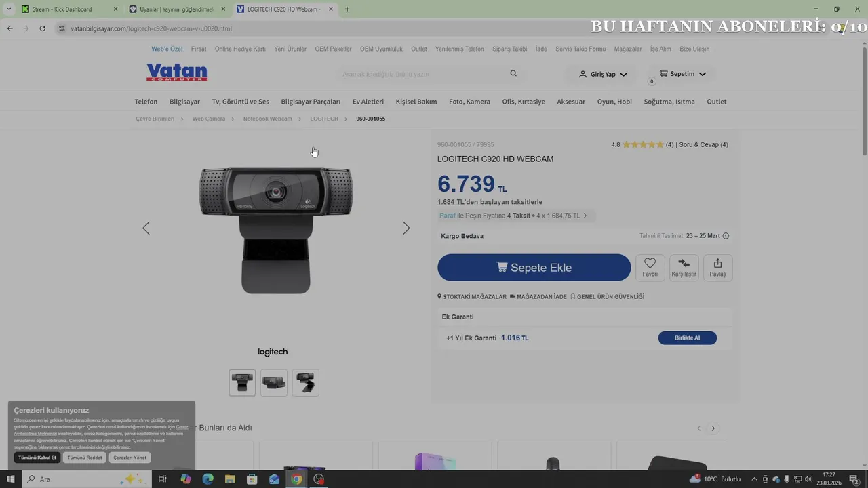Click the delivery info icon near 23 – 25 Mart
Image resolution: width=868 pixels, height=488 pixels.
[x=726, y=236]
